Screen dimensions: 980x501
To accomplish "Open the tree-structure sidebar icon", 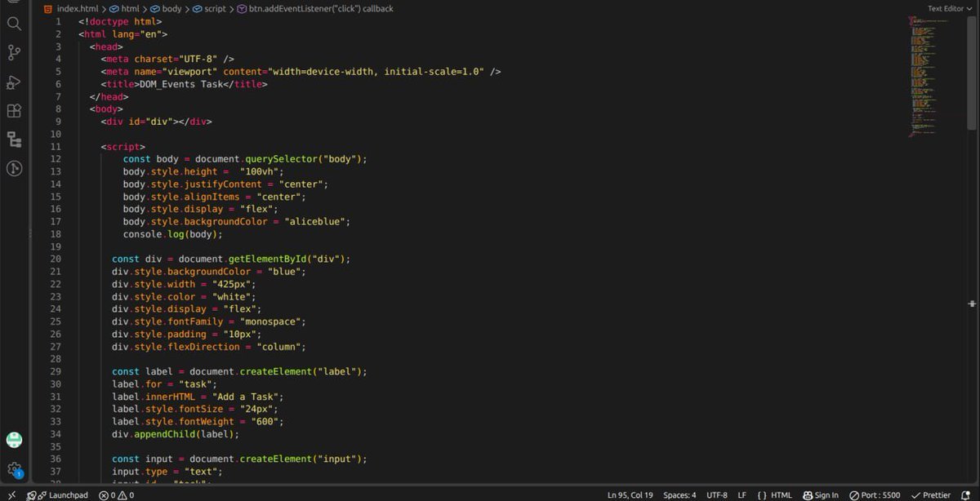I will (14, 140).
